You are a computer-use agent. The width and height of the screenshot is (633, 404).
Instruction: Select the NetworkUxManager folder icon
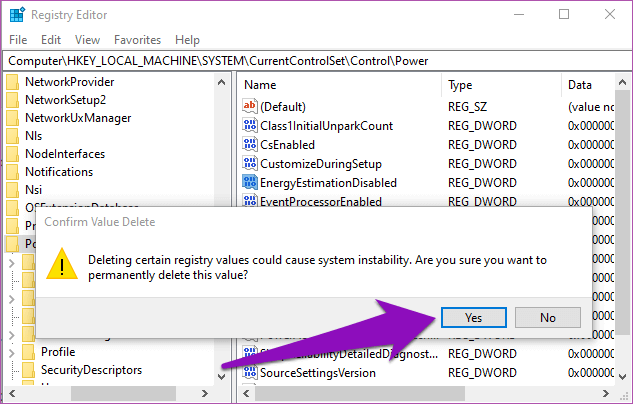click(x=13, y=118)
